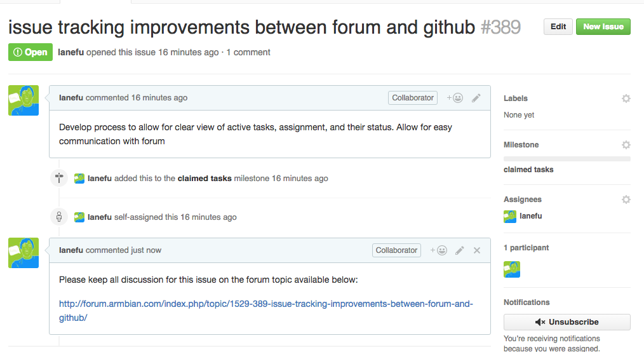The image size is (644, 352).
Task: Click lanefu avatar beside first comment
Action: pos(23,100)
